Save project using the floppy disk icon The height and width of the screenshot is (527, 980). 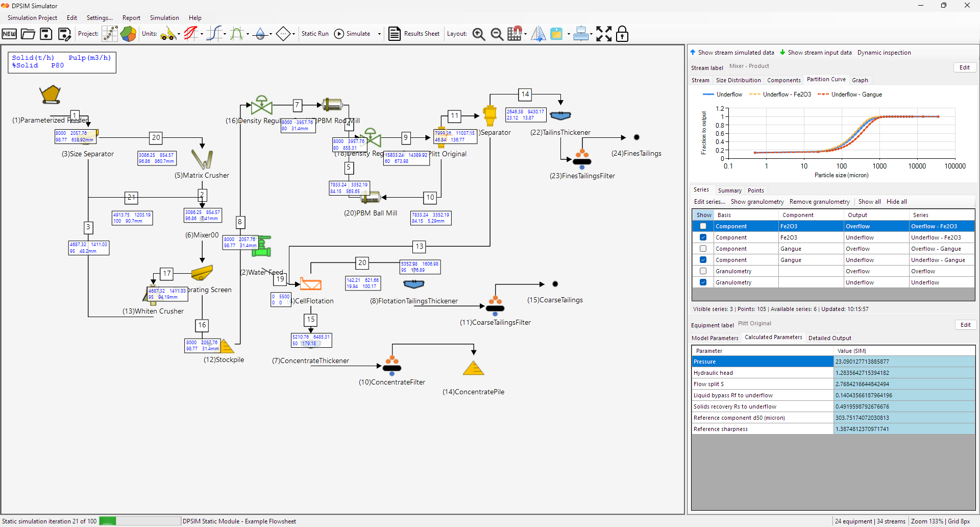46,34
